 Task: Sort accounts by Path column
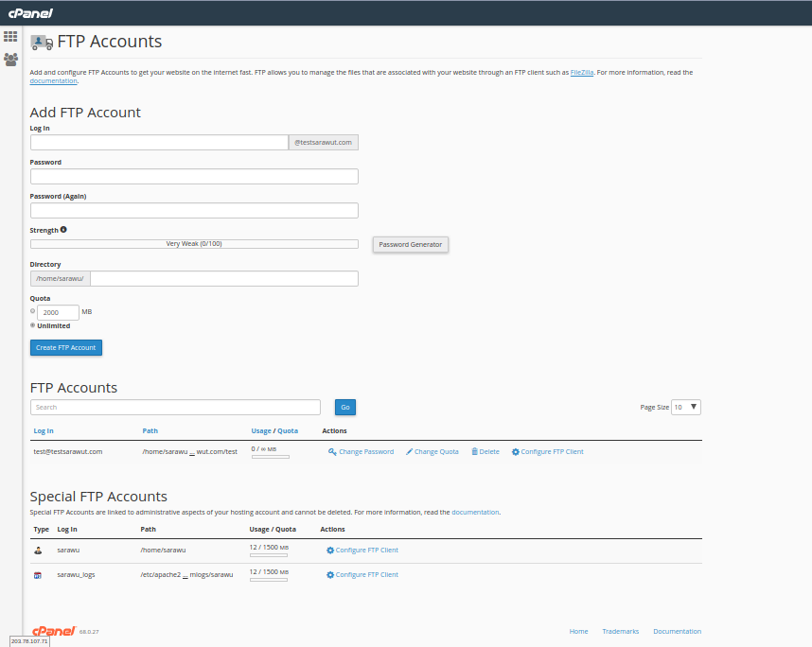tap(150, 431)
